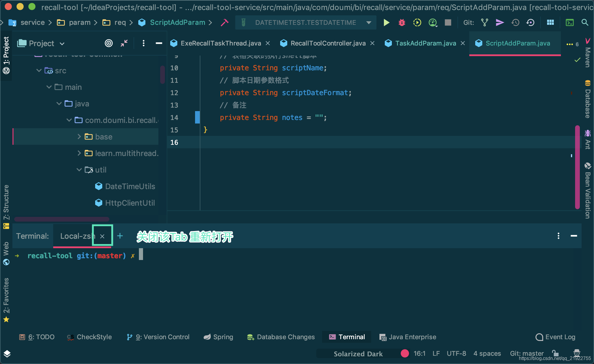
Task: Open the Event Log
Action: (x=556, y=337)
